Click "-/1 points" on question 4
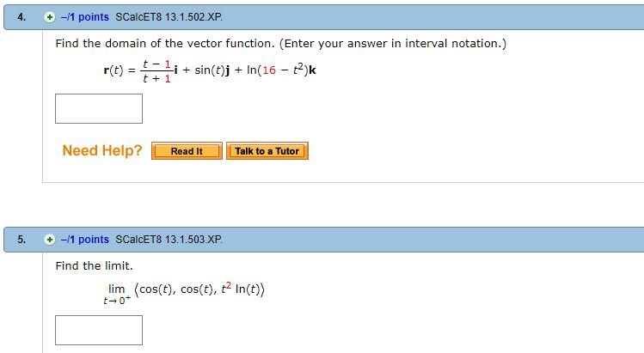 [x=85, y=18]
